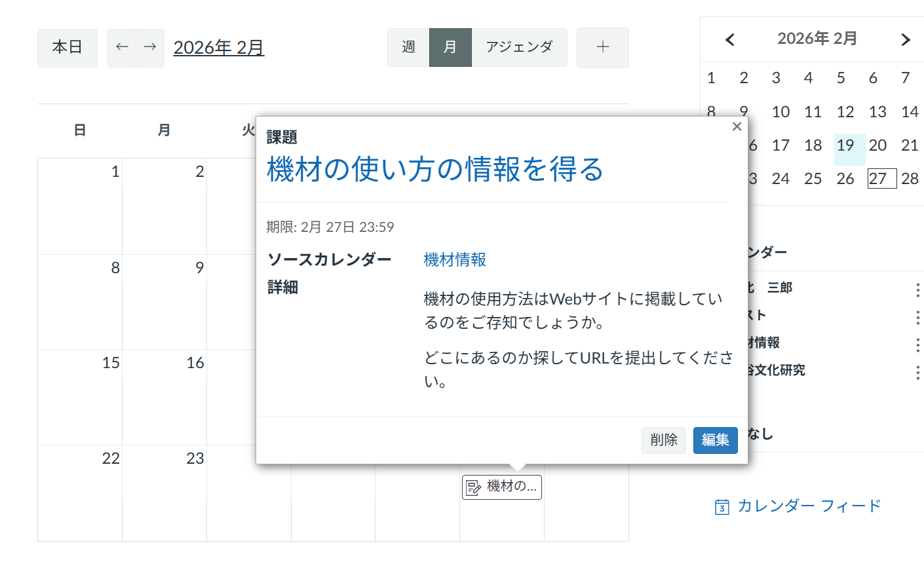Click the 削除 button in the popup
924x562 pixels.
pyautogui.click(x=663, y=440)
